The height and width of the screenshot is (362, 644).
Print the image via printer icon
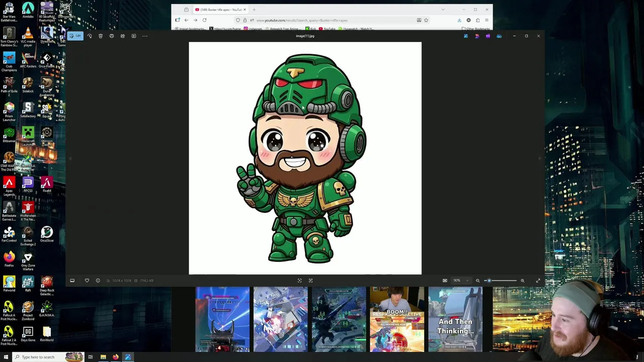pyautogui.click(x=112, y=36)
